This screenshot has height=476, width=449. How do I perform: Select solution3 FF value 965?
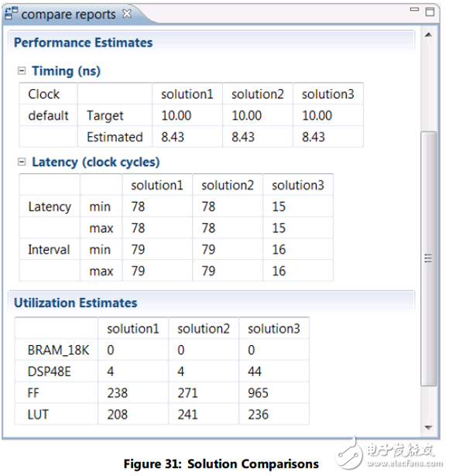[258, 393]
